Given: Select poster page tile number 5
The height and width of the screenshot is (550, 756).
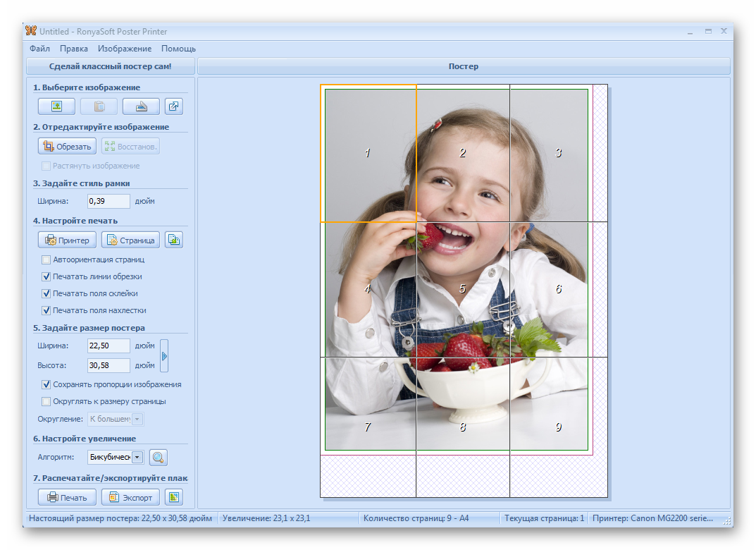Looking at the screenshot, I should click(462, 289).
